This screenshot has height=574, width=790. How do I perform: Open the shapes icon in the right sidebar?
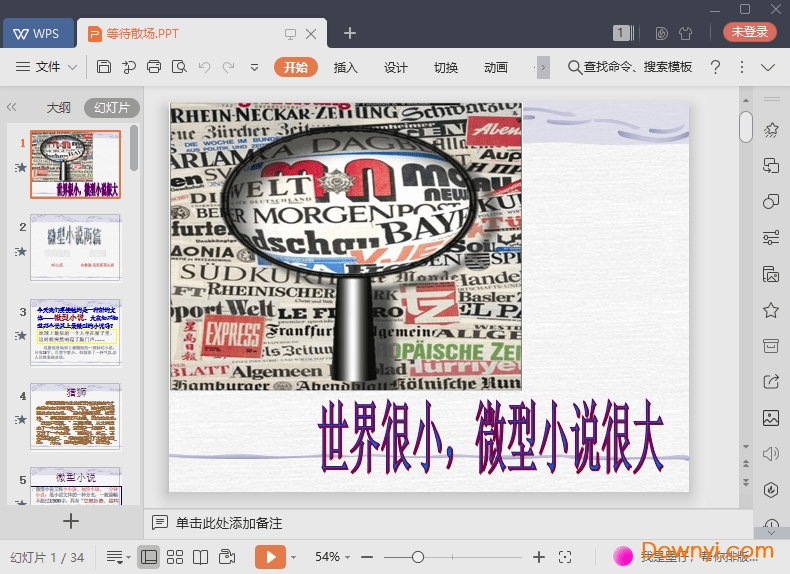(771, 201)
